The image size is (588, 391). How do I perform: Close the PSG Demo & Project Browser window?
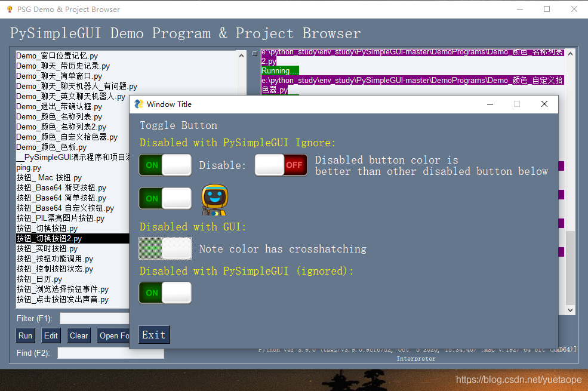click(x=574, y=9)
